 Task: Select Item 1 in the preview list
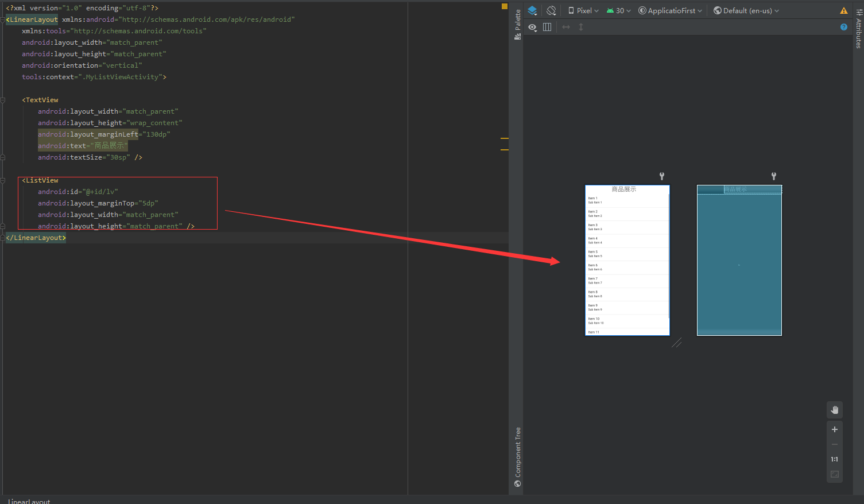point(627,200)
